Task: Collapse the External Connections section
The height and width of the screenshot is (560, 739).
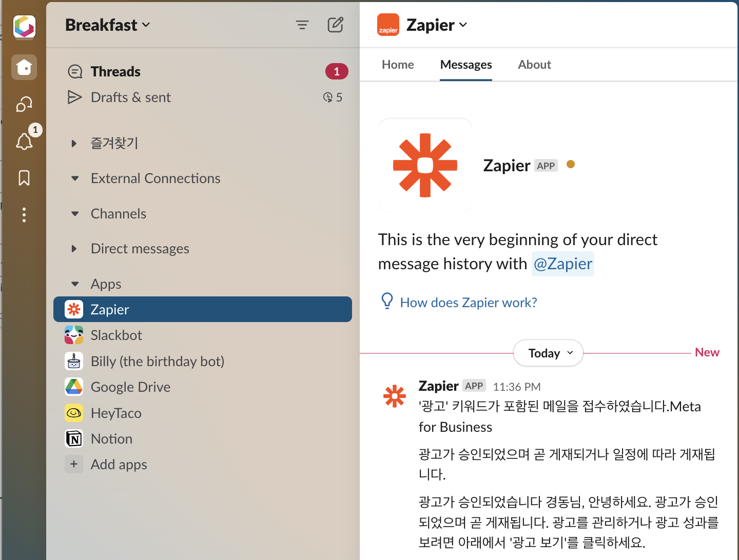Action: (x=75, y=178)
